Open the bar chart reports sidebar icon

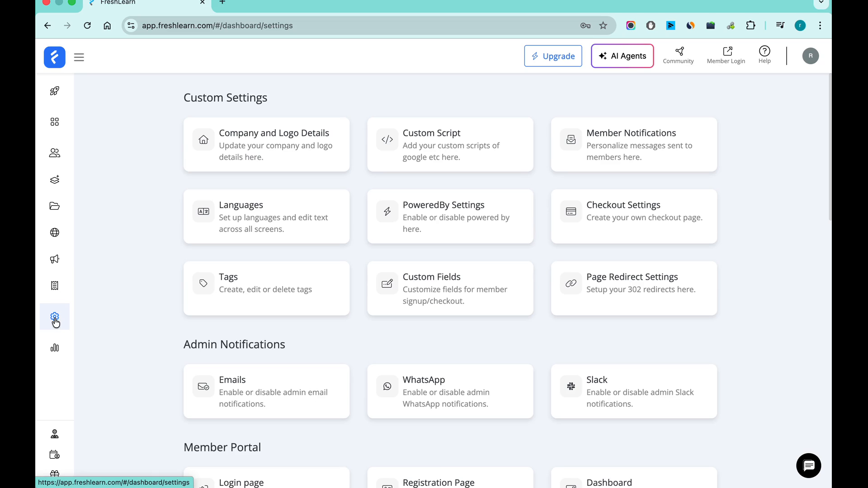point(55,347)
